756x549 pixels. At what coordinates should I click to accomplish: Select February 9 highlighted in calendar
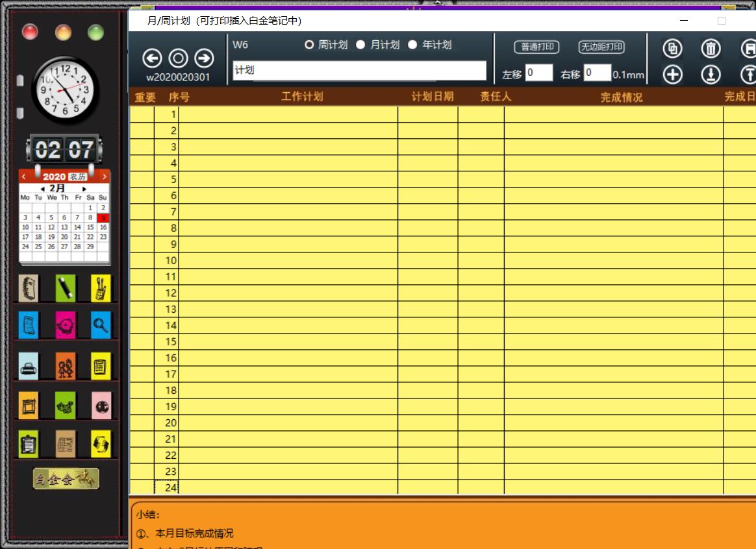[x=103, y=217]
